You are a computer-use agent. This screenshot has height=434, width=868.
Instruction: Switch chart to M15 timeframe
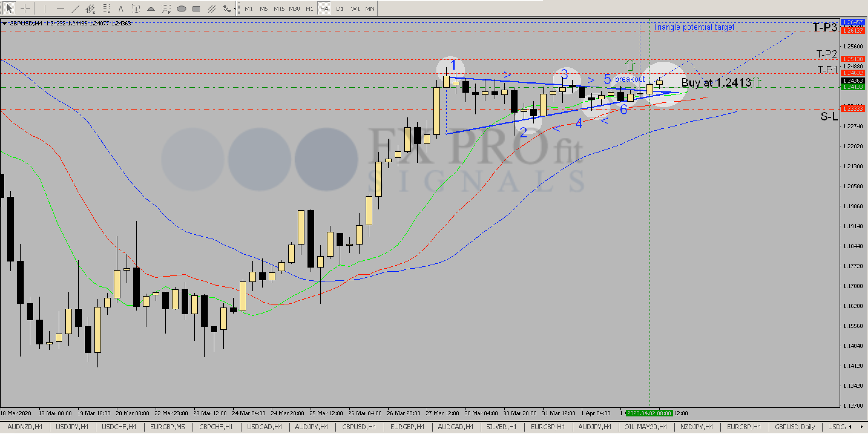[x=279, y=9]
